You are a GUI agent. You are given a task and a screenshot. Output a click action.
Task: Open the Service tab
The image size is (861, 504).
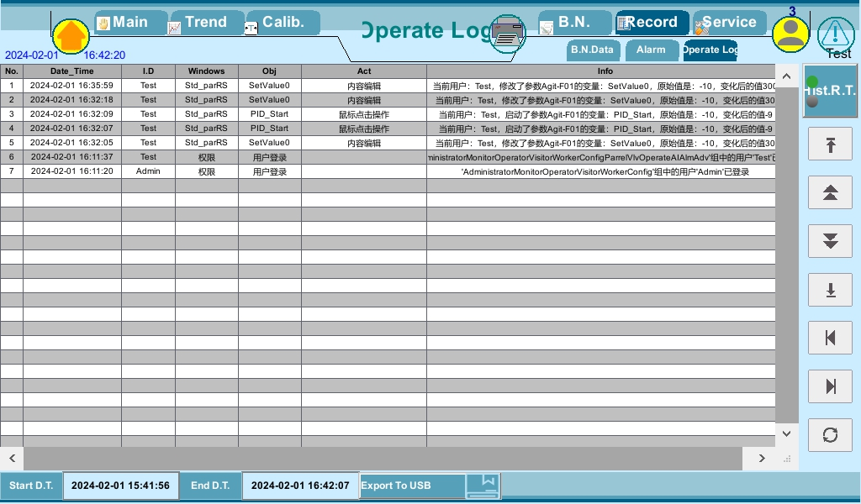[729, 21]
